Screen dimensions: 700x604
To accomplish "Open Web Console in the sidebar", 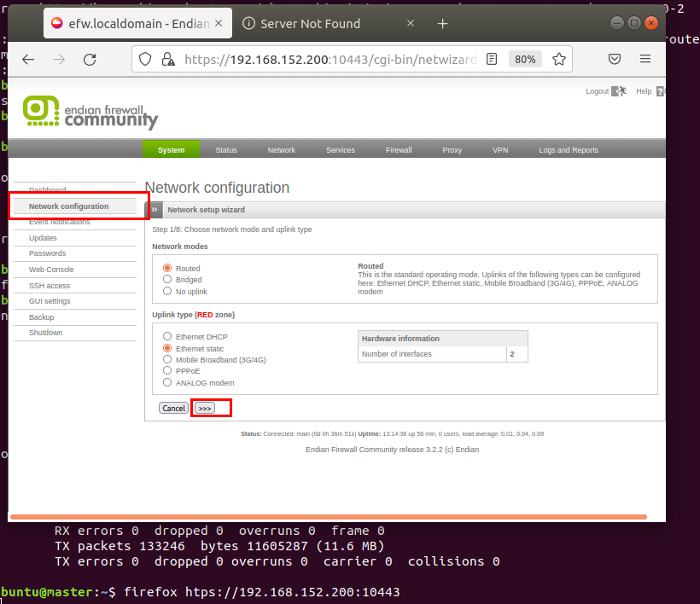I will pyautogui.click(x=51, y=270).
